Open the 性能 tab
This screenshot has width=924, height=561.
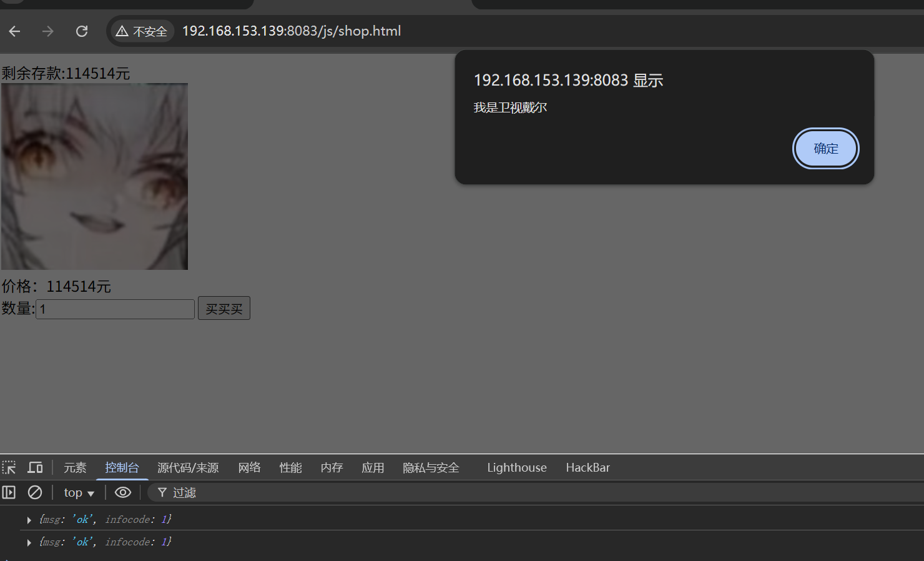[x=290, y=468]
